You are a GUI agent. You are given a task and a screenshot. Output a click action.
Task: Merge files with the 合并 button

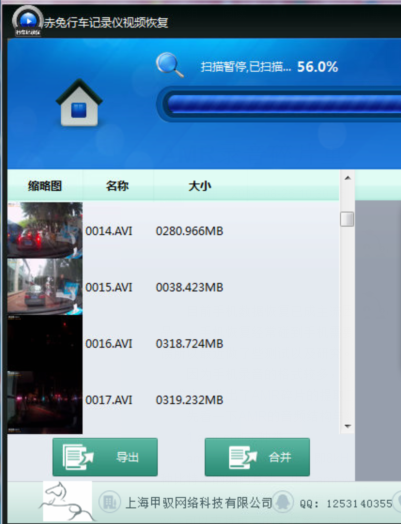pos(257,457)
